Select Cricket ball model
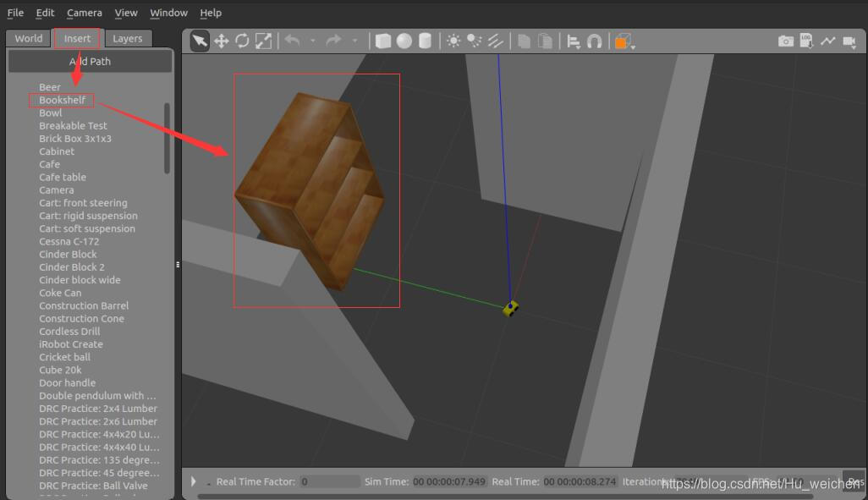Image resolution: width=868 pixels, height=500 pixels. click(x=64, y=357)
